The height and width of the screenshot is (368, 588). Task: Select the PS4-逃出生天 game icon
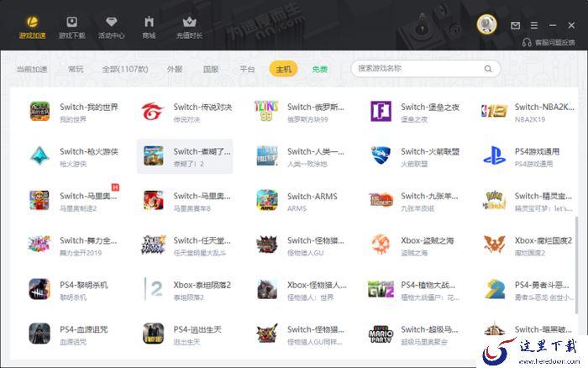pos(153,334)
